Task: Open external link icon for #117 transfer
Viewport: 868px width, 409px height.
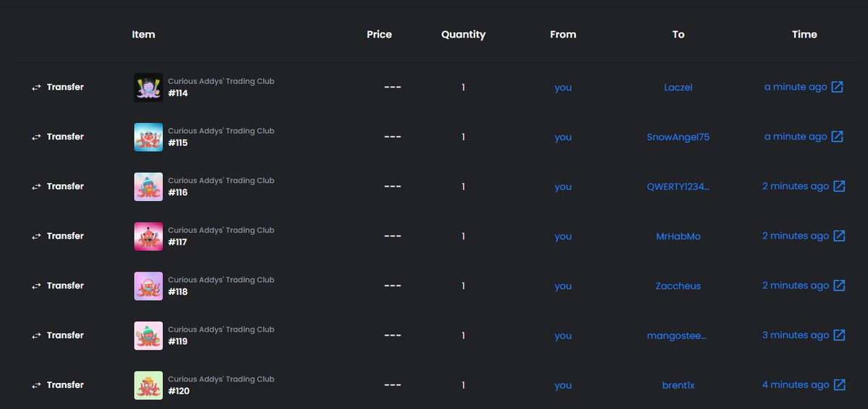Action: [839, 236]
